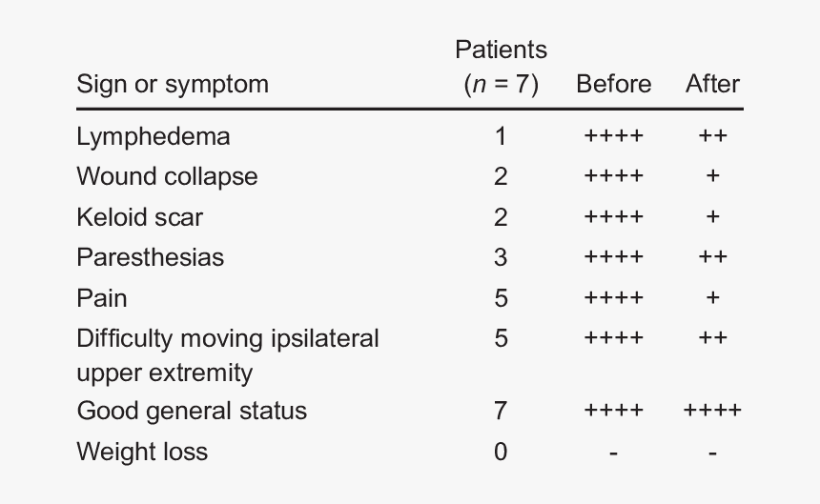Viewport: 820px width, 504px height.
Task: Click the 'upper extremity' text line
Action: click(x=164, y=374)
